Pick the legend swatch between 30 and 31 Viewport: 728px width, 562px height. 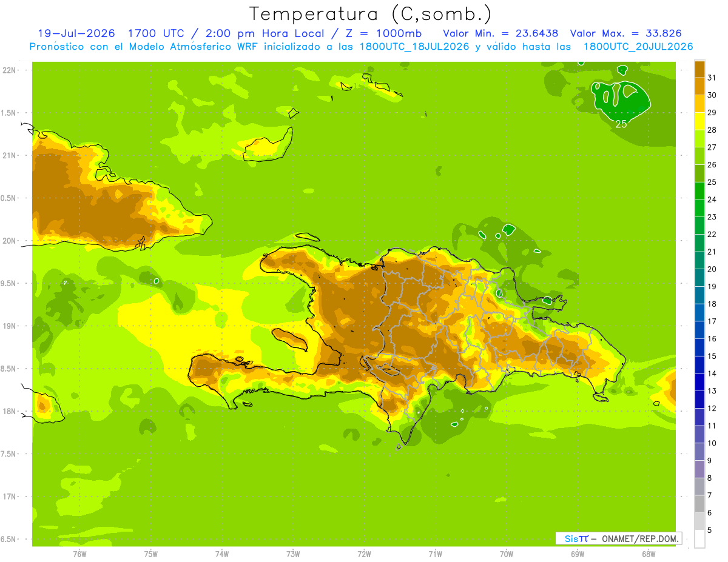pyautogui.click(x=700, y=86)
